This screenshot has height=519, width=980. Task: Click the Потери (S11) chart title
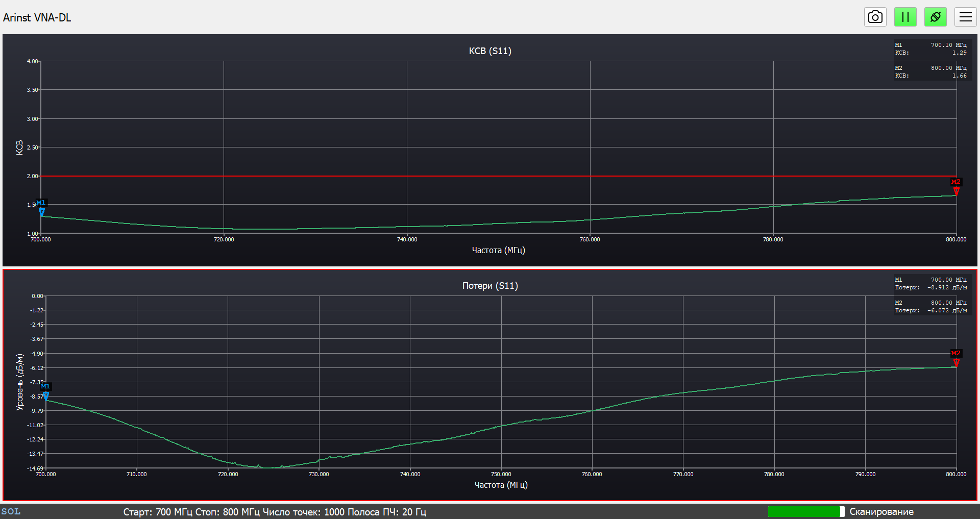coord(490,286)
